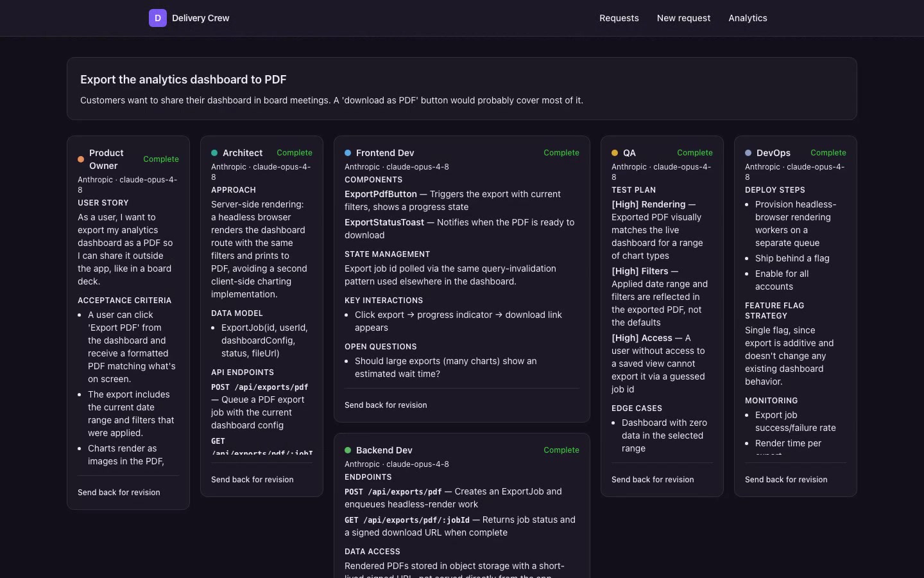Click the orange Product Owner status dot
924x578 pixels.
pyautogui.click(x=81, y=159)
